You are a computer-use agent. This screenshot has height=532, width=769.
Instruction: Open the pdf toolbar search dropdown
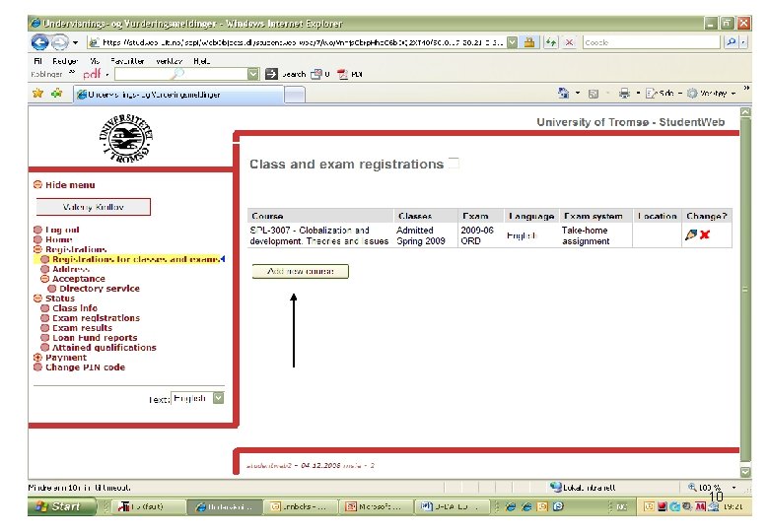pyautogui.click(x=253, y=74)
